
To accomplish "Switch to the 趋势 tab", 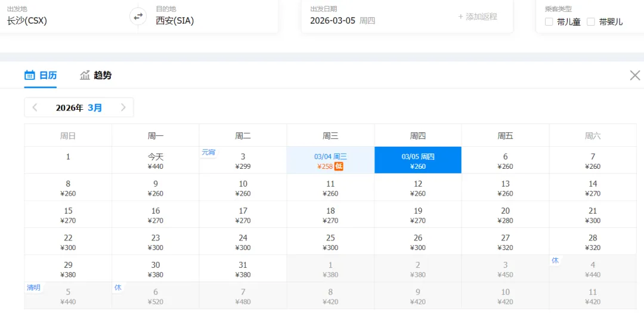I will pos(95,75).
